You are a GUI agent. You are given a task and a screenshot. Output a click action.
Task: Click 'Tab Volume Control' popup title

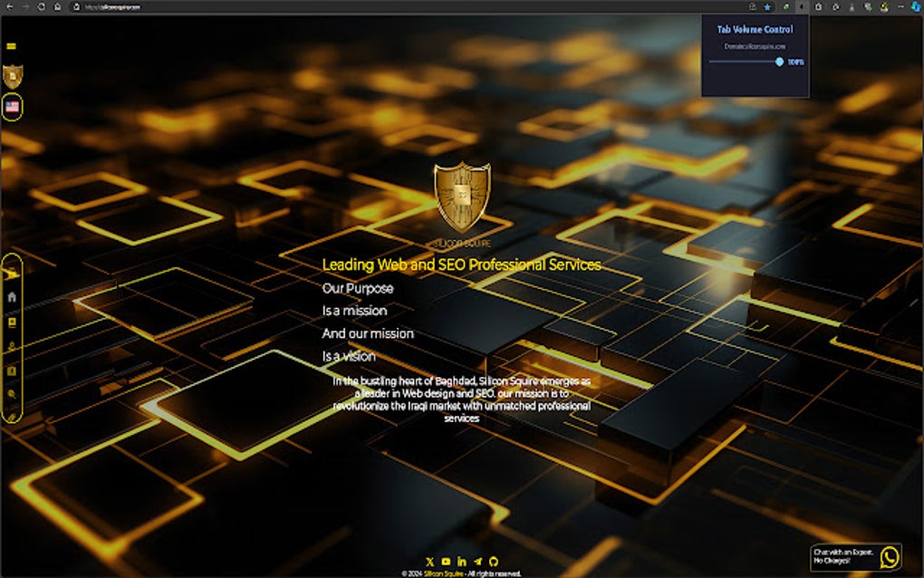(x=755, y=29)
